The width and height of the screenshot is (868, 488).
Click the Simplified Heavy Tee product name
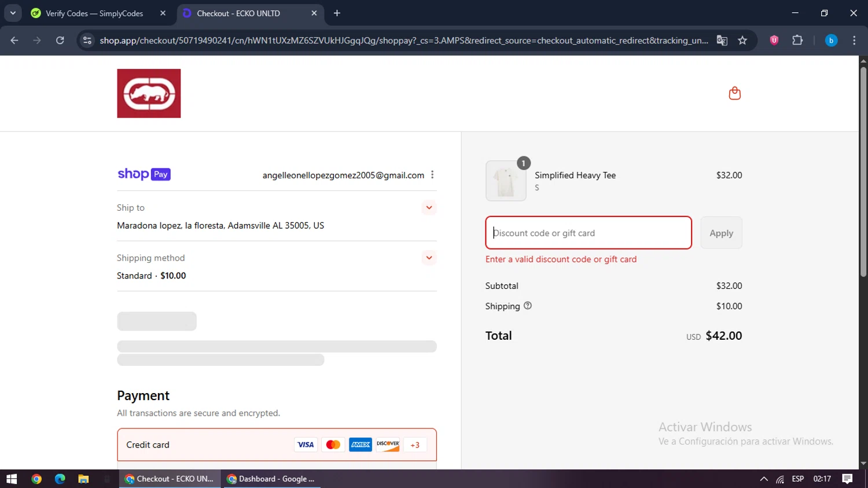[x=575, y=175]
